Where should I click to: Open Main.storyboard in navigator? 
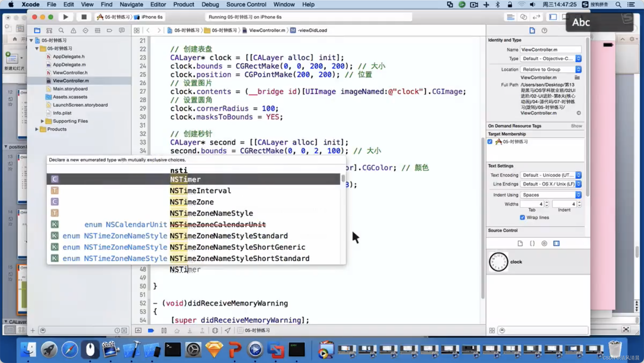pos(70,89)
